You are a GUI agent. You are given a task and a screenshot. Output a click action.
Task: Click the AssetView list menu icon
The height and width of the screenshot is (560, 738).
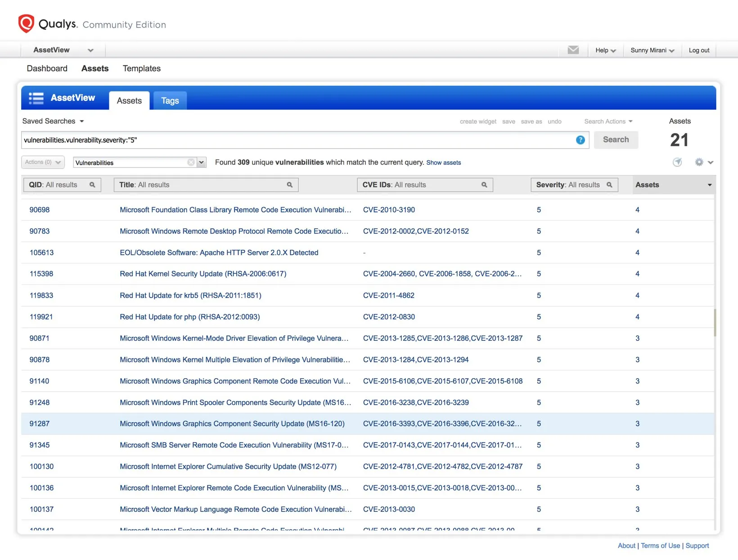click(x=36, y=98)
